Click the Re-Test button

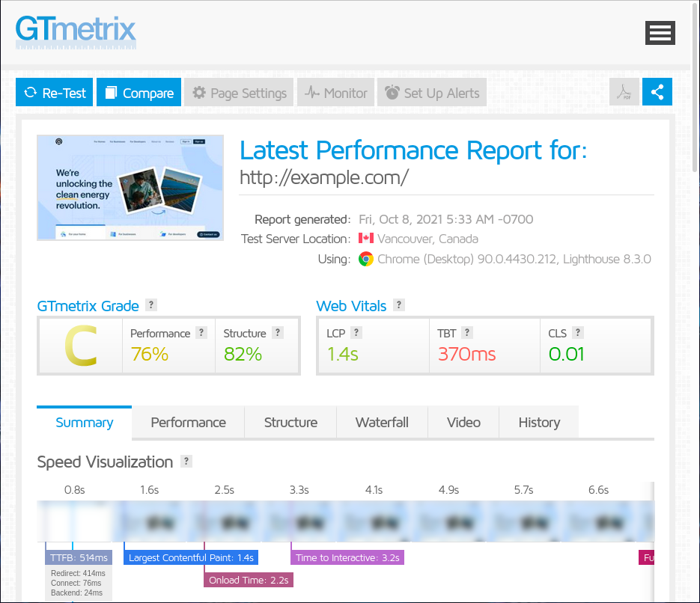tap(55, 92)
